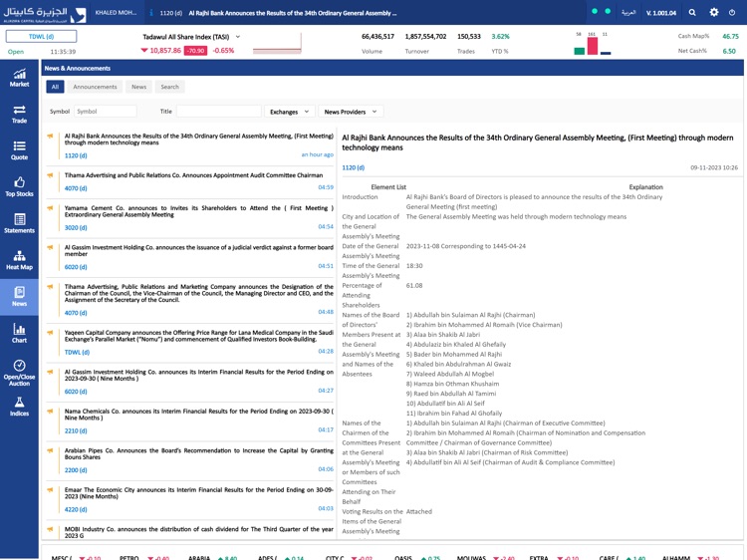
Task: Click the Symbol input field
Action: pyautogui.click(x=105, y=112)
